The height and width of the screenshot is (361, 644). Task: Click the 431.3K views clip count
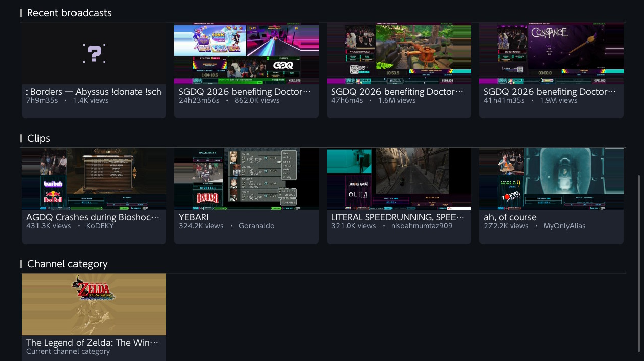[49, 226]
